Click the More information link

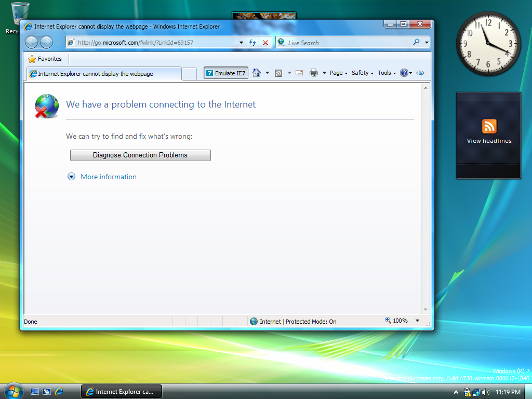(x=109, y=177)
